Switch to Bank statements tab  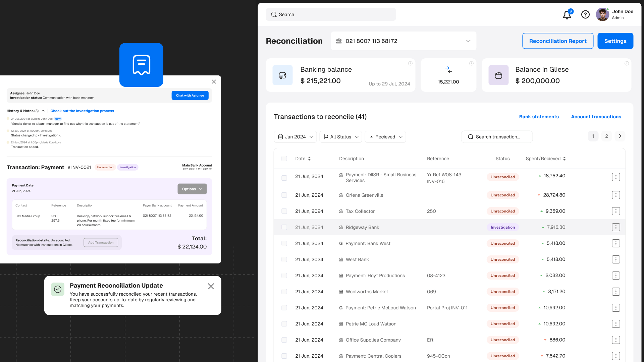coord(539,117)
